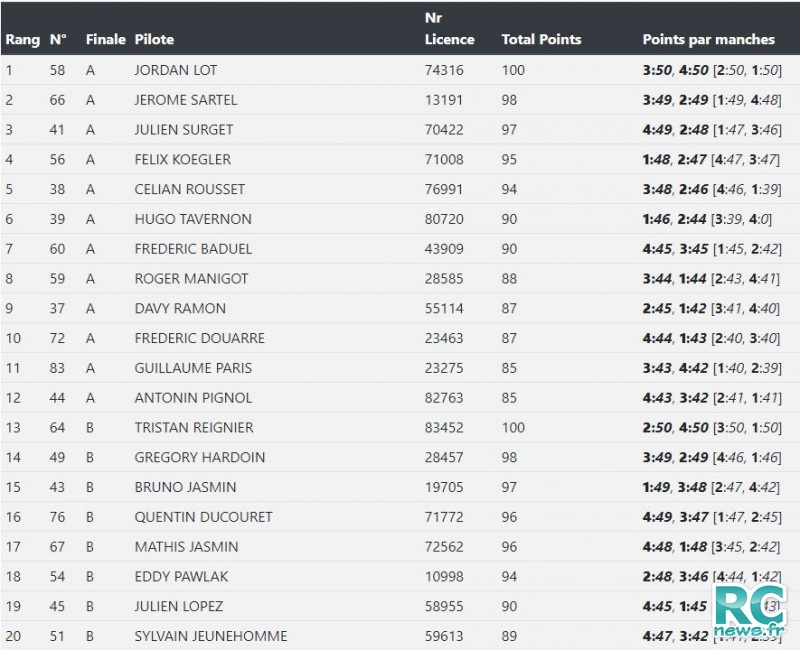Click ROGER MANIGOT's number 59

coord(57,279)
